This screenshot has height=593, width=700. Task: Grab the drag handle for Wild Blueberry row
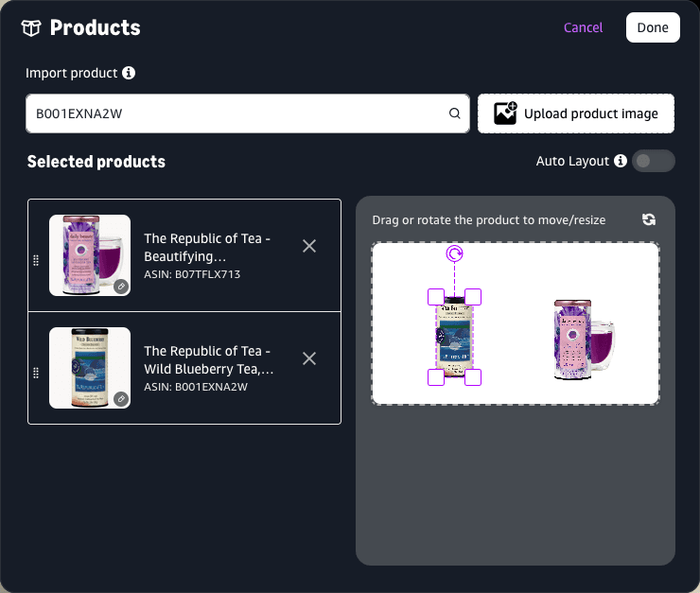coord(36,373)
